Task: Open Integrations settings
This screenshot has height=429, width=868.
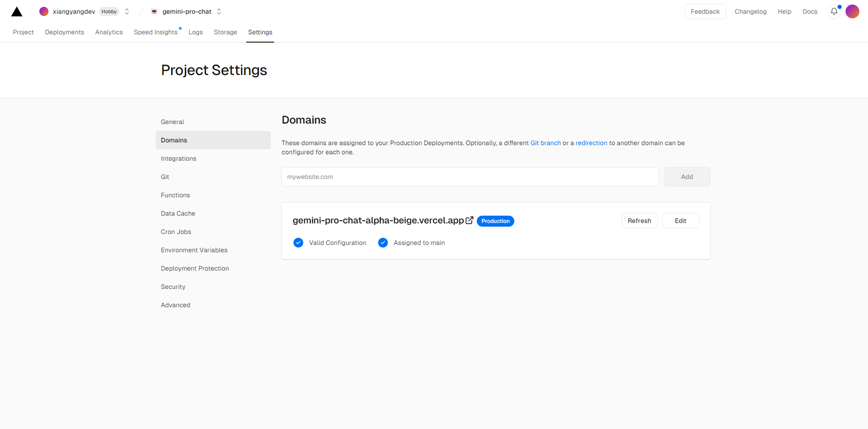Action: [x=213, y=158]
